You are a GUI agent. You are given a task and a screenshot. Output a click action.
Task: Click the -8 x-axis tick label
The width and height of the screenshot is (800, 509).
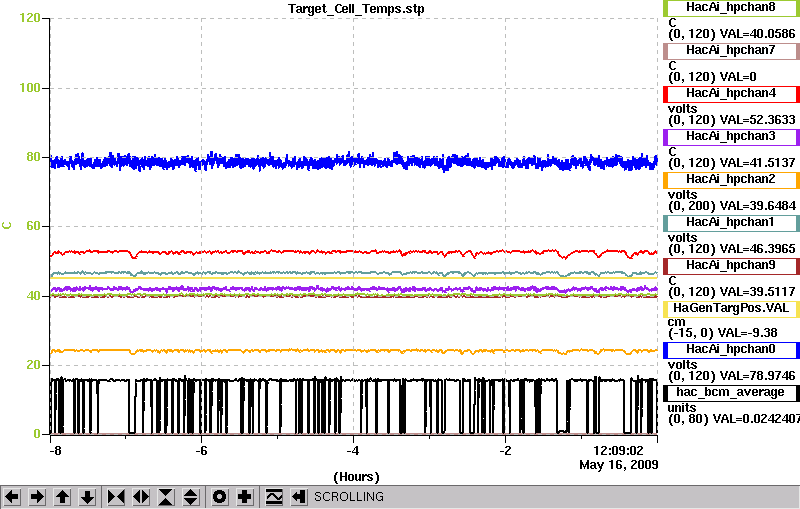pyautogui.click(x=55, y=451)
